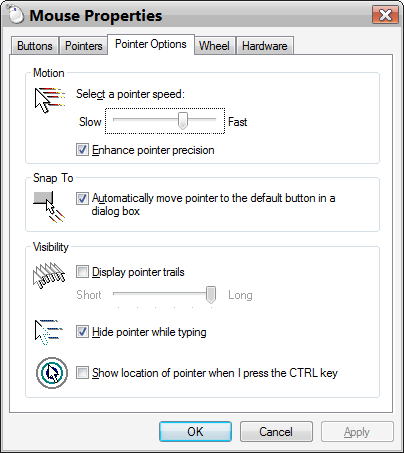Click the hide pointer while typing icon

[x=49, y=332]
